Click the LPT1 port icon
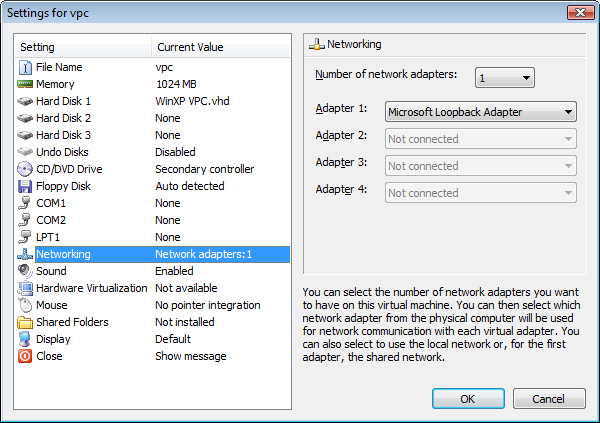 [x=25, y=237]
